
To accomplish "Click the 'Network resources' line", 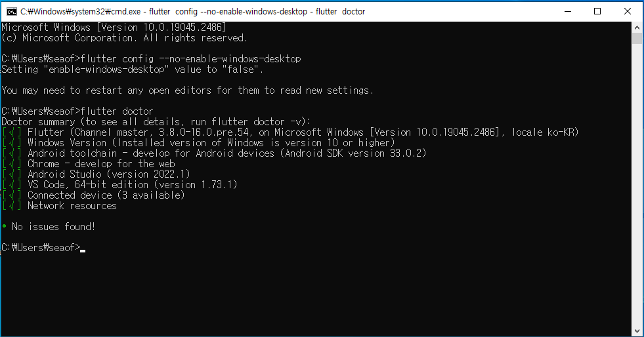I will pyautogui.click(x=72, y=206).
